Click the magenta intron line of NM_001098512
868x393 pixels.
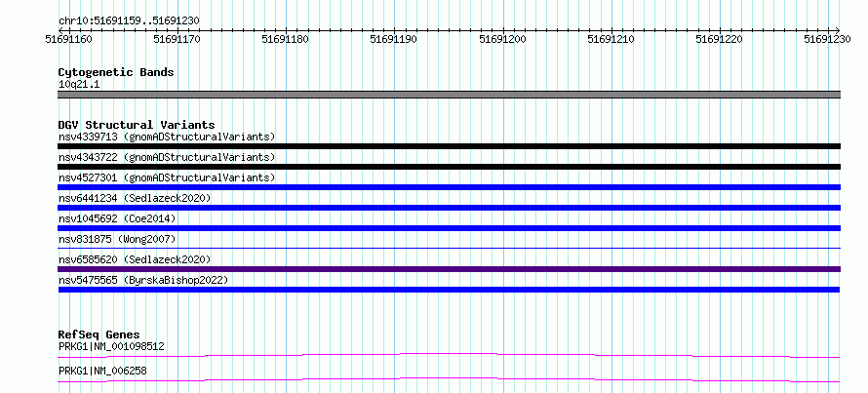tap(449, 355)
